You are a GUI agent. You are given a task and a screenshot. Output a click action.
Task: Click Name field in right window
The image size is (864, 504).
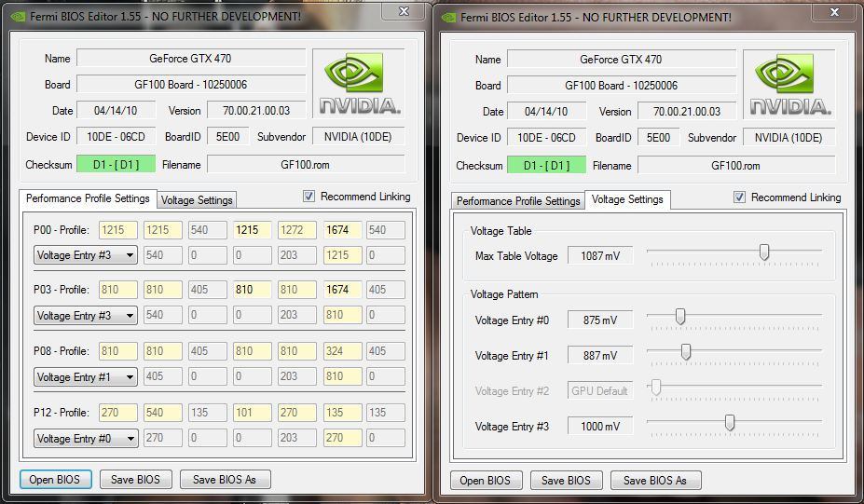[621, 60]
